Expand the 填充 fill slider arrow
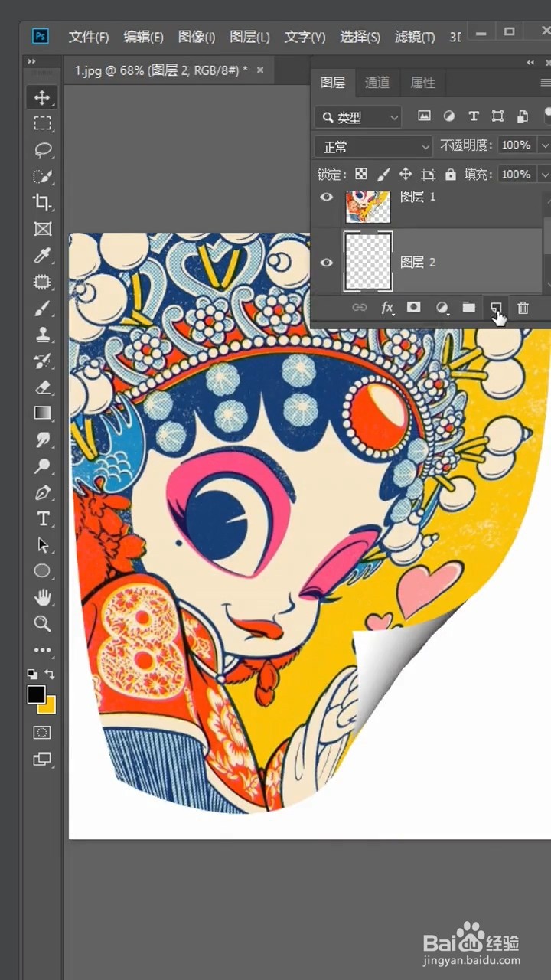This screenshot has height=980, width=551. (x=544, y=175)
